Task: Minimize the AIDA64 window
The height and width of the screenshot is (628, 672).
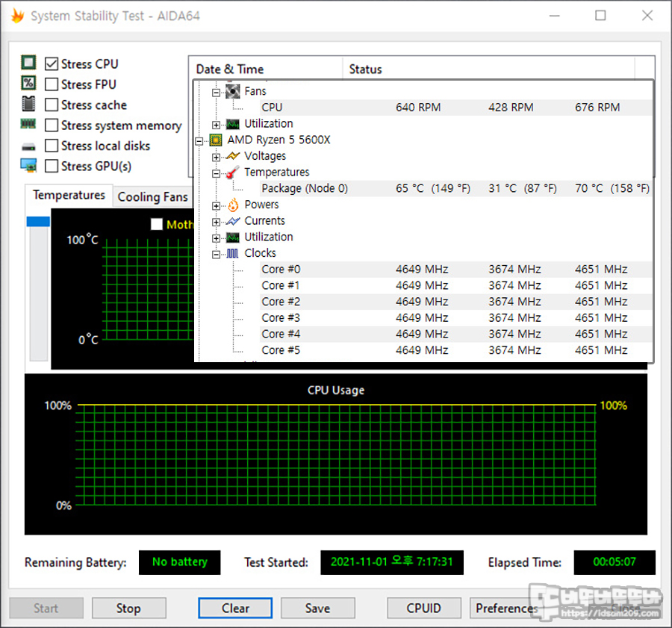Action: tap(555, 16)
